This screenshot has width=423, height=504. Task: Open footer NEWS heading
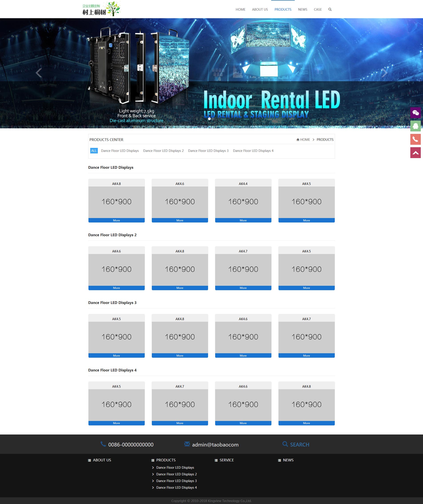(x=288, y=460)
